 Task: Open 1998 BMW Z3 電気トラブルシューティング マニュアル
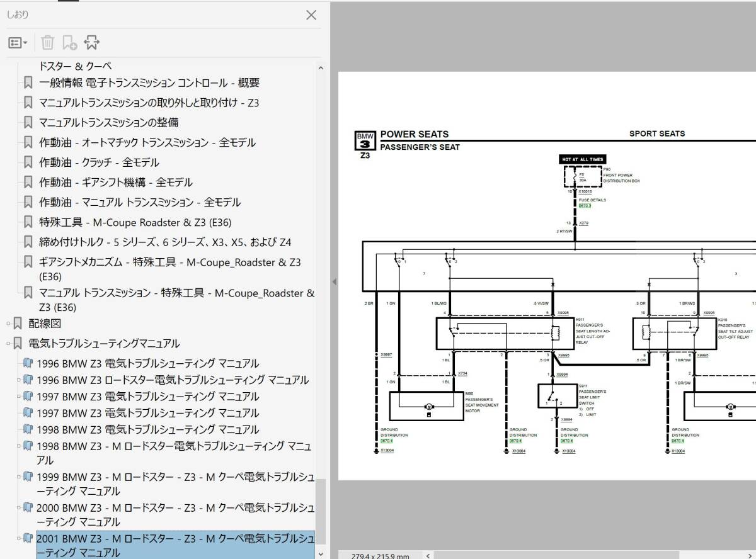(x=147, y=429)
